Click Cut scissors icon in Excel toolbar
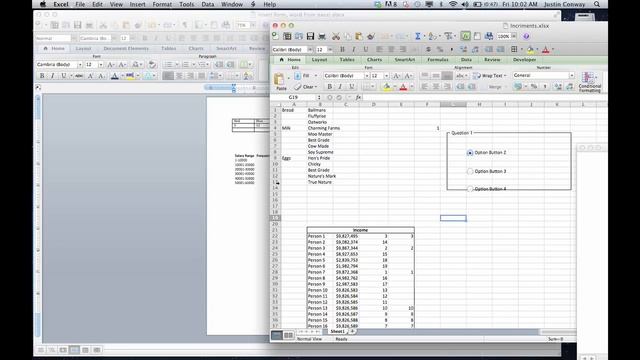Viewport: 640px width, 360px height. pos(336,36)
